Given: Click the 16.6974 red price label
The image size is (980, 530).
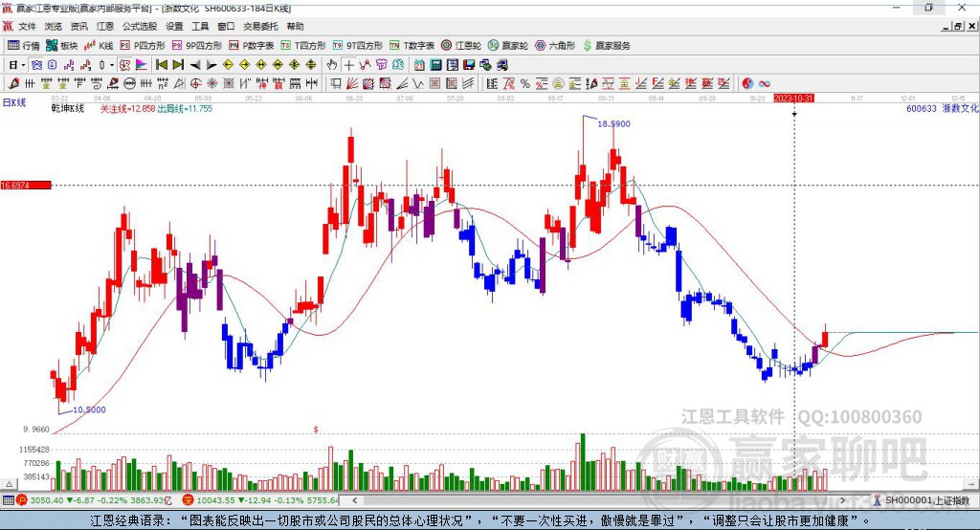Looking at the screenshot, I should coord(26,185).
